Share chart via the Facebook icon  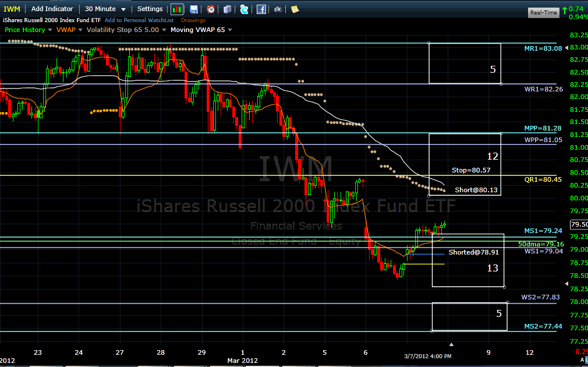pyautogui.click(x=261, y=9)
